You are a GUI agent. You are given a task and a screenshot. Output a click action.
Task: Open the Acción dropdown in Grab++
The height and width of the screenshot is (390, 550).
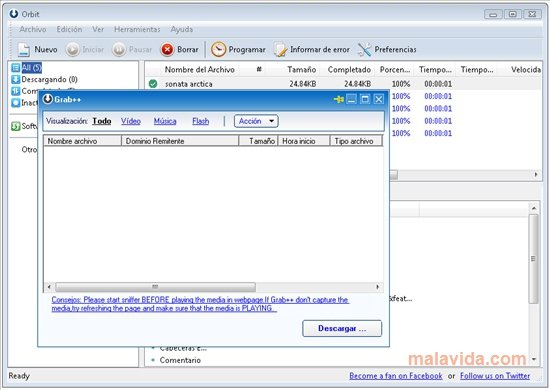[256, 121]
